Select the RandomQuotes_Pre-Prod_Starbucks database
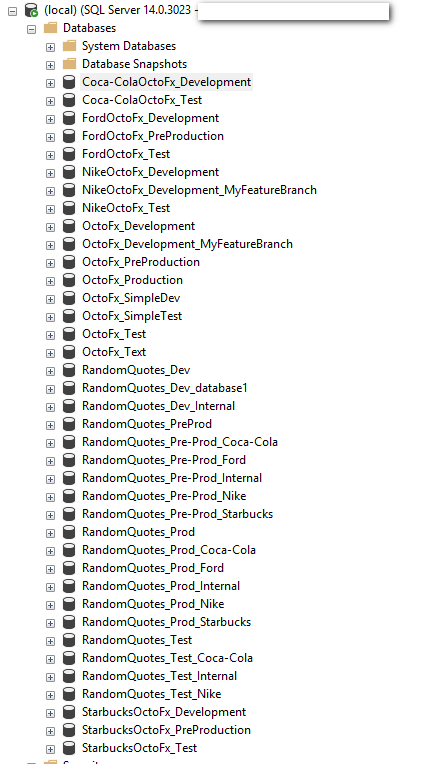 pos(177,514)
